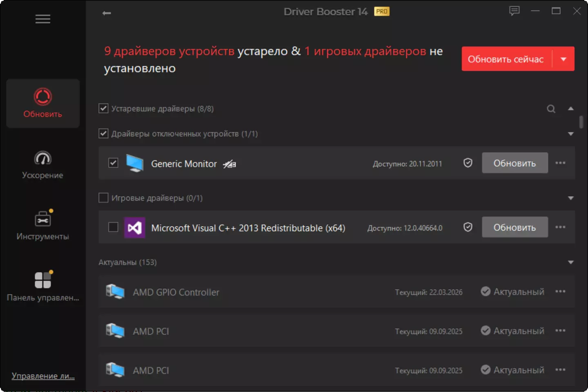
Task: Open more options for Generic Monitor
Action: [560, 163]
